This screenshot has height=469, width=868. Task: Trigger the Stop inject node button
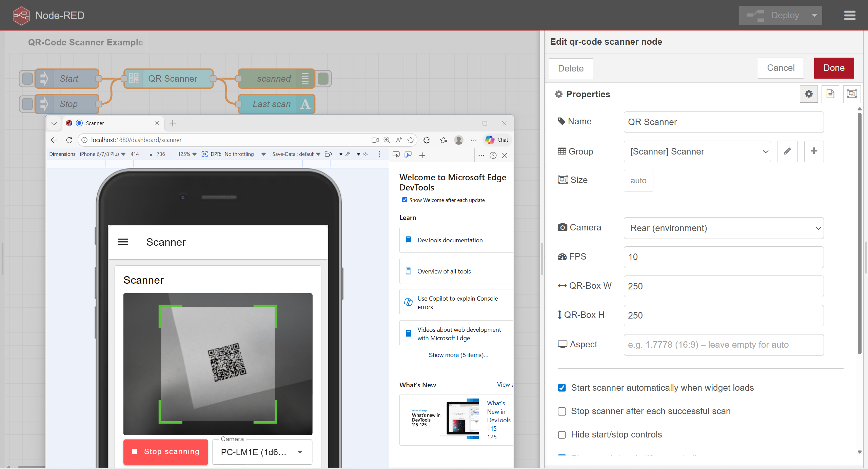pyautogui.click(x=27, y=104)
